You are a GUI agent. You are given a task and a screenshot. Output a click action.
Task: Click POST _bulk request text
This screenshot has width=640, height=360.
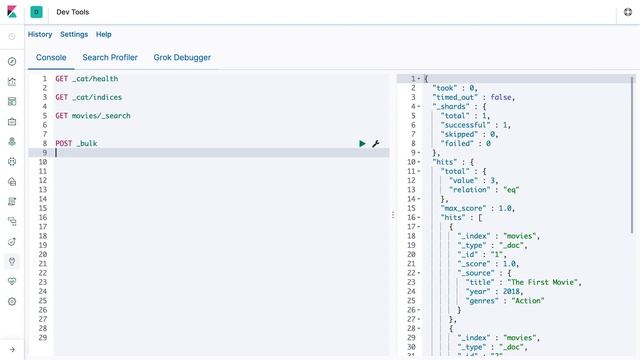pyautogui.click(x=76, y=144)
